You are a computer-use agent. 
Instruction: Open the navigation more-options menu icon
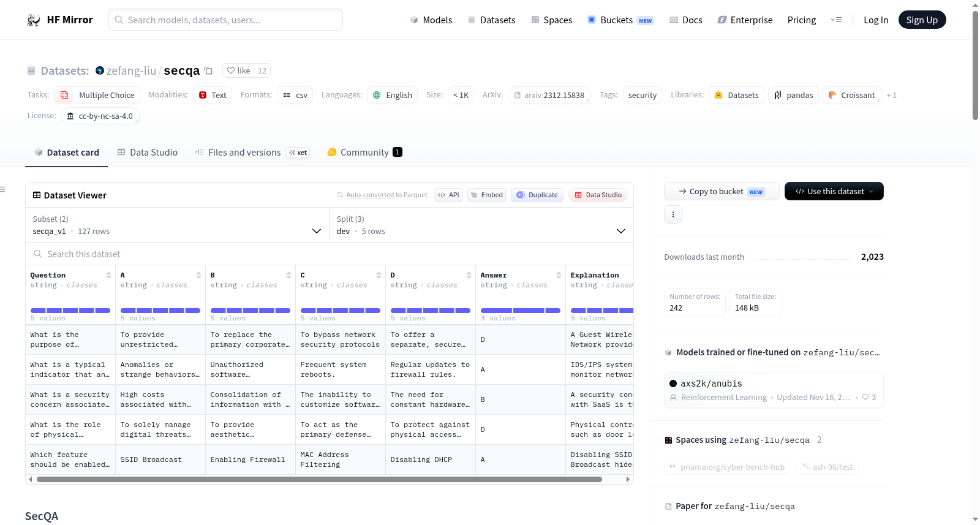point(836,20)
